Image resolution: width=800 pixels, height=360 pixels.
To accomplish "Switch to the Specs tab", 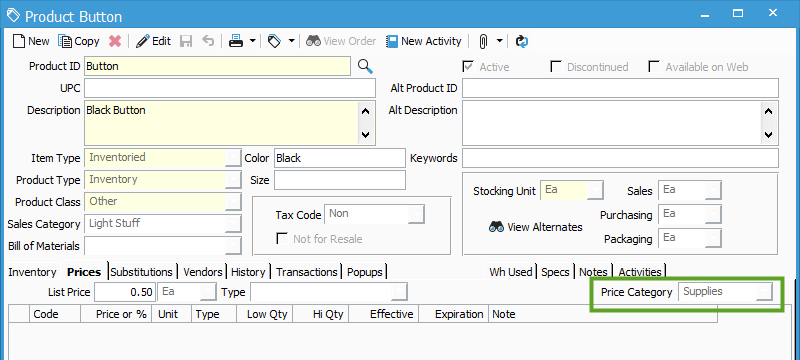I will [x=555, y=272].
